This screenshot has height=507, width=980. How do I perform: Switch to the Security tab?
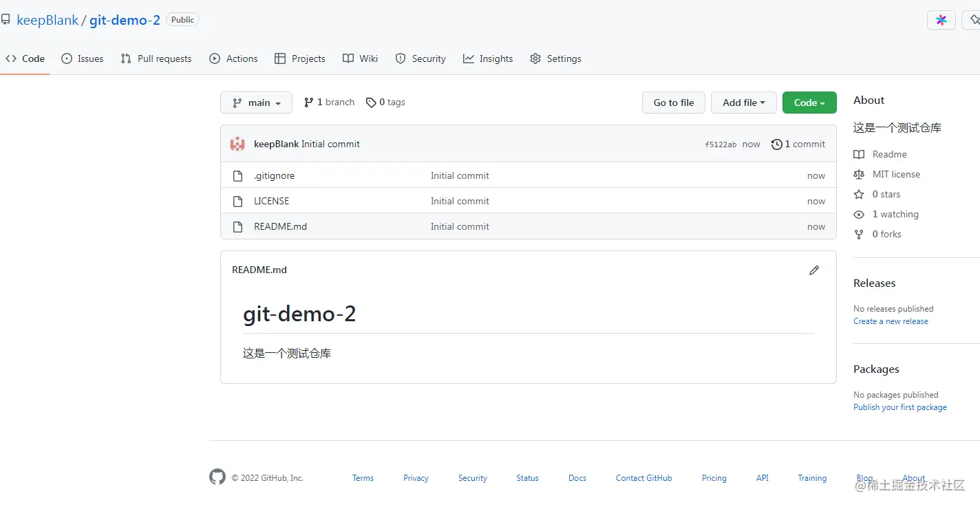[420, 58]
